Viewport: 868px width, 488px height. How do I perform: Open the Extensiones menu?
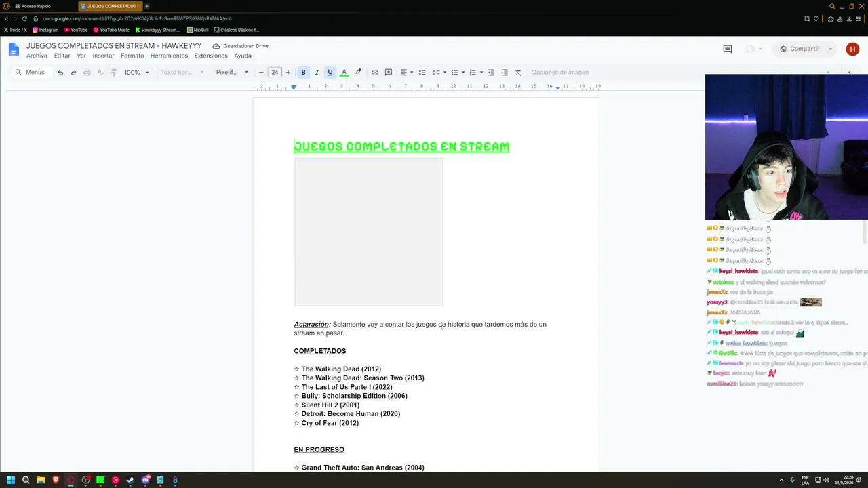coord(211,56)
